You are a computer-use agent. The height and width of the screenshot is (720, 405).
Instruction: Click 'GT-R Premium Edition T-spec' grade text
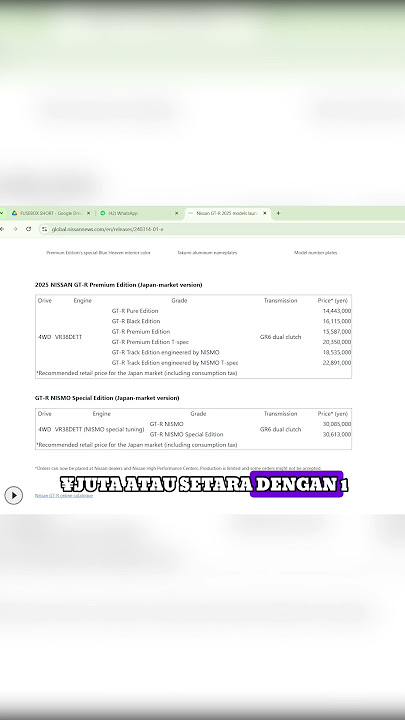coord(150,342)
